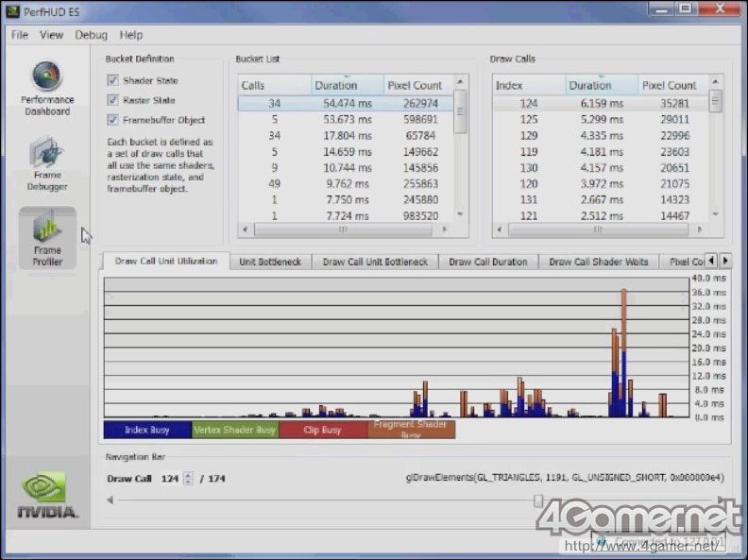Select the Frame Profiler icon
The image size is (748, 560).
pos(47,238)
